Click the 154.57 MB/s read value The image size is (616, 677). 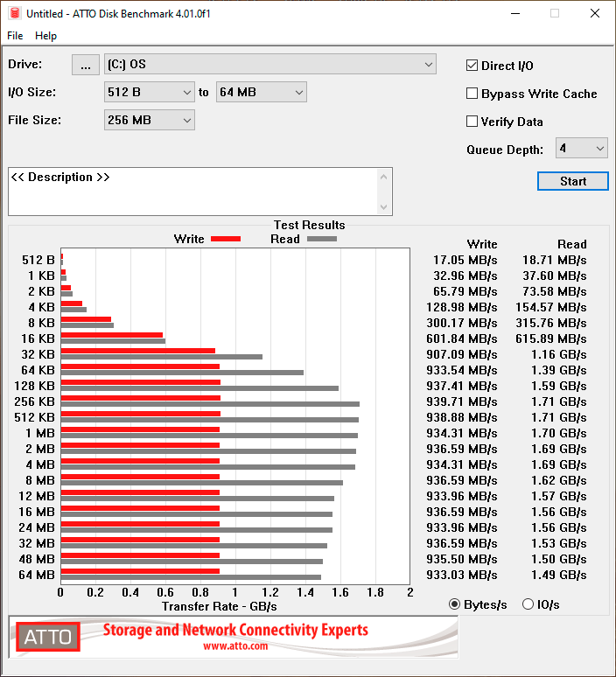550,307
